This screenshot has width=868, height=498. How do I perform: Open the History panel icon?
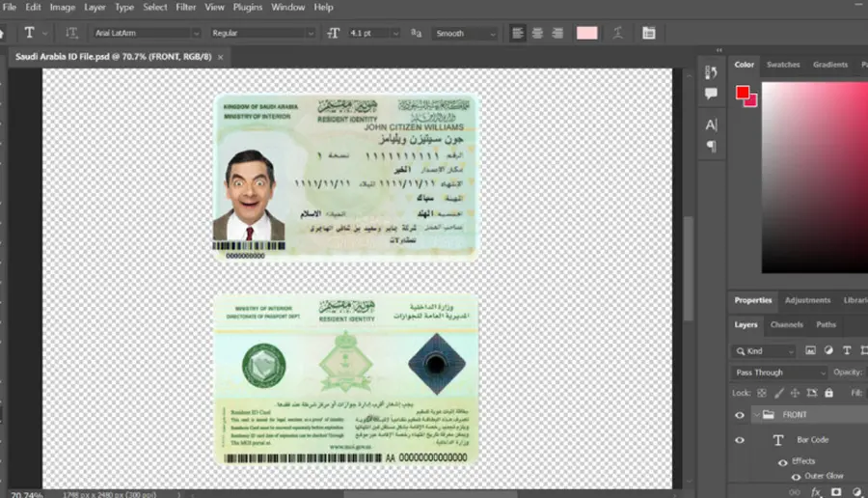[x=711, y=72]
